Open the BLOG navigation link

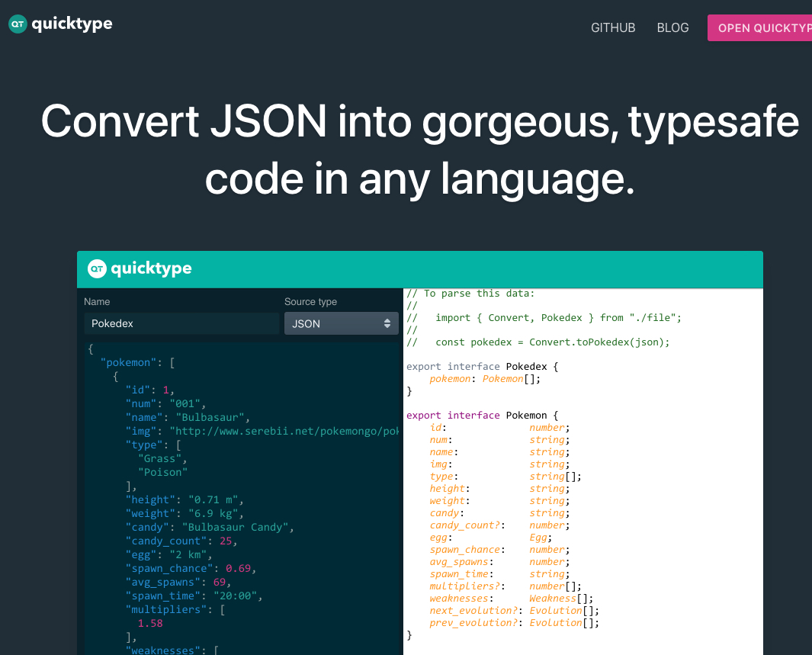pyautogui.click(x=672, y=28)
